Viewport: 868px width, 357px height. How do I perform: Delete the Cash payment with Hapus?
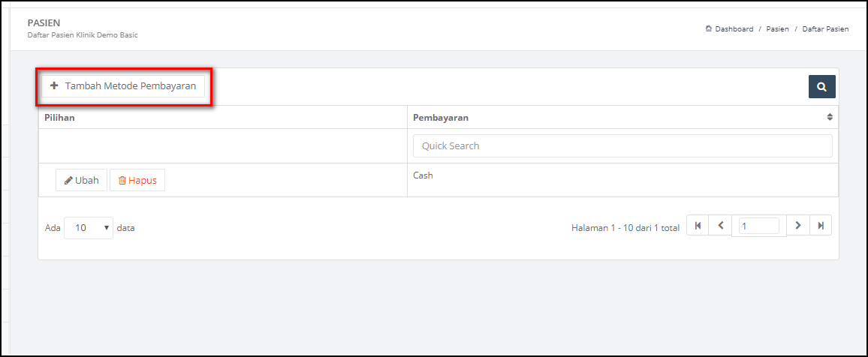(137, 180)
